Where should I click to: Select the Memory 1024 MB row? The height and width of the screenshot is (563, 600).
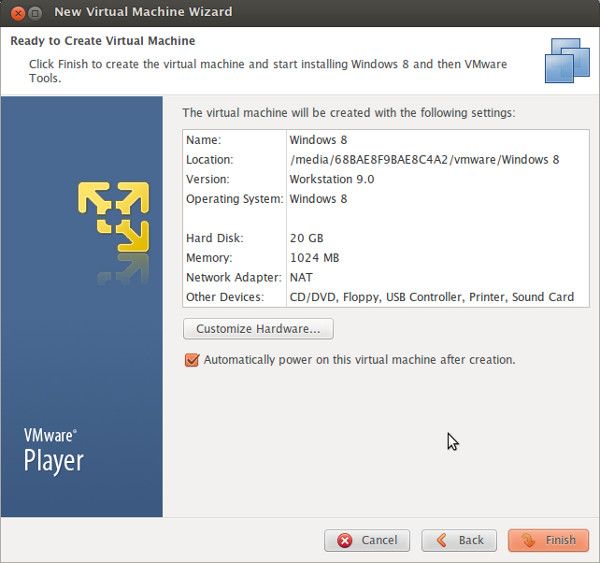click(x=380, y=258)
